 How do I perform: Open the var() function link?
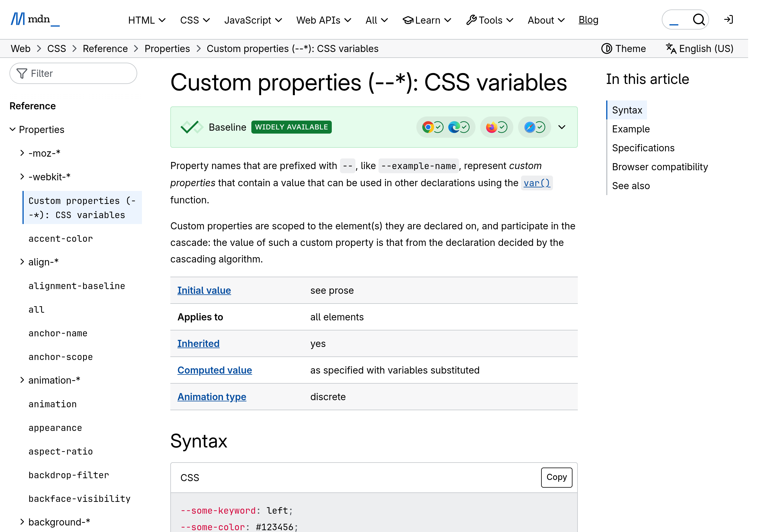click(x=537, y=183)
